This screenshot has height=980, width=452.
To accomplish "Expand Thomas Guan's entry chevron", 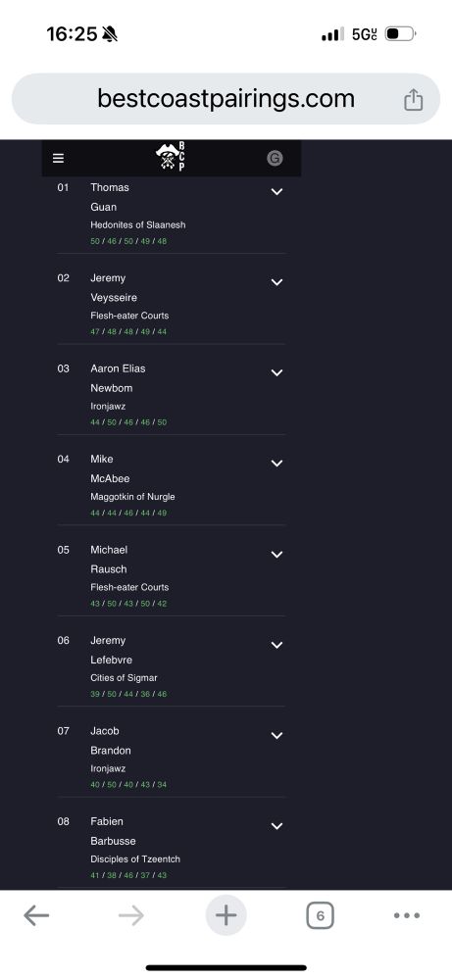I will click(x=276, y=192).
